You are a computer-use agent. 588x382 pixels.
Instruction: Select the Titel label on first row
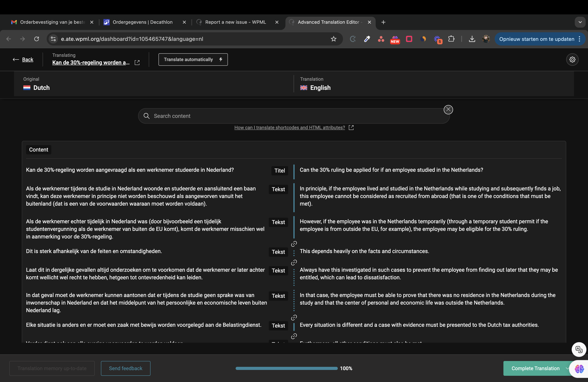[x=279, y=171]
